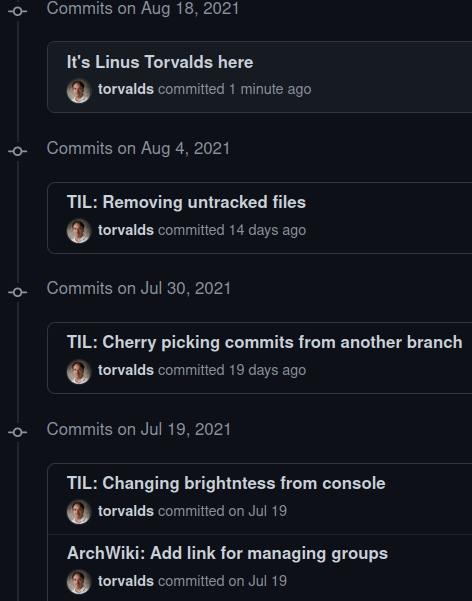The height and width of the screenshot is (601, 472).
Task: Open "TIL: Removing untracked files" commit
Action: coord(186,202)
